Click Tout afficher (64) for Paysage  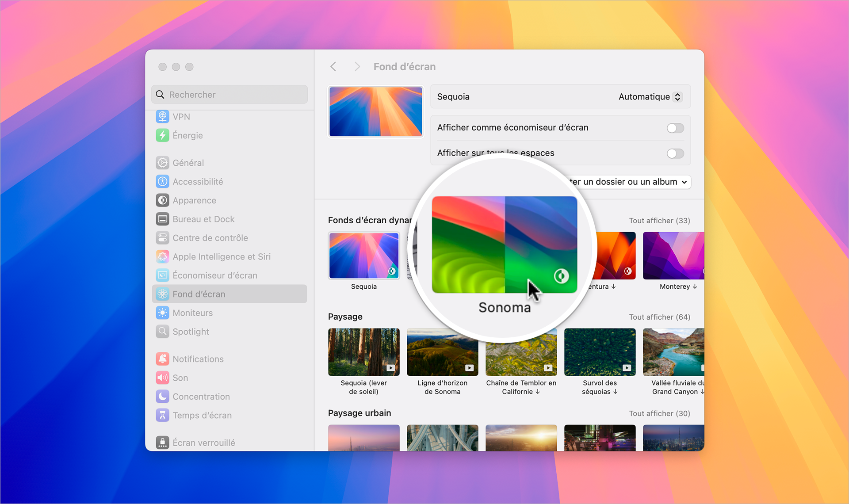pyautogui.click(x=659, y=317)
